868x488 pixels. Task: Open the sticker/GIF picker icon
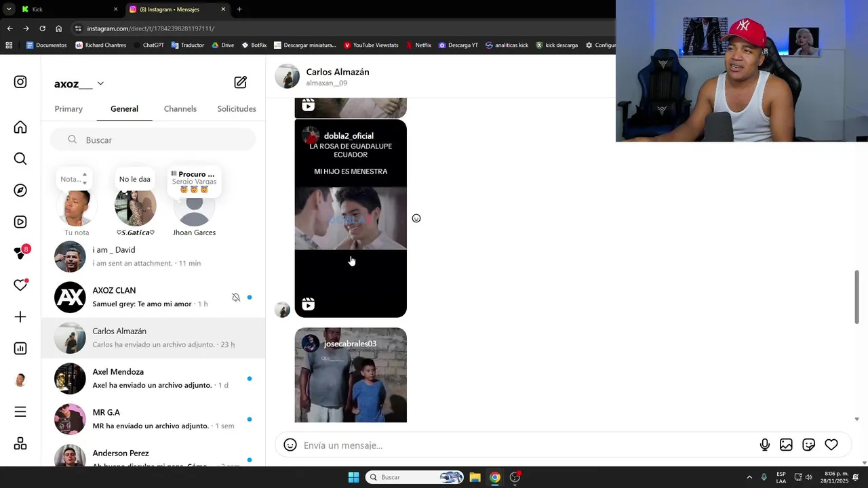pos(808,445)
